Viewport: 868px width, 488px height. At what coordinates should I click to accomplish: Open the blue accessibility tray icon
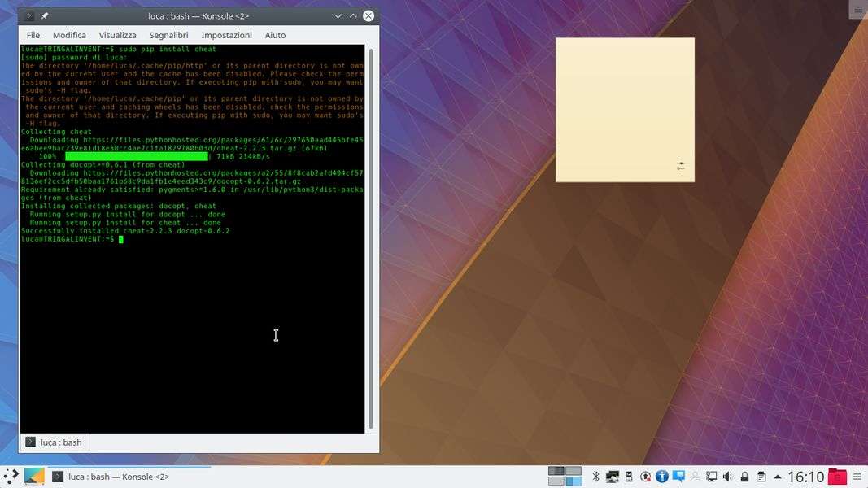click(661, 477)
